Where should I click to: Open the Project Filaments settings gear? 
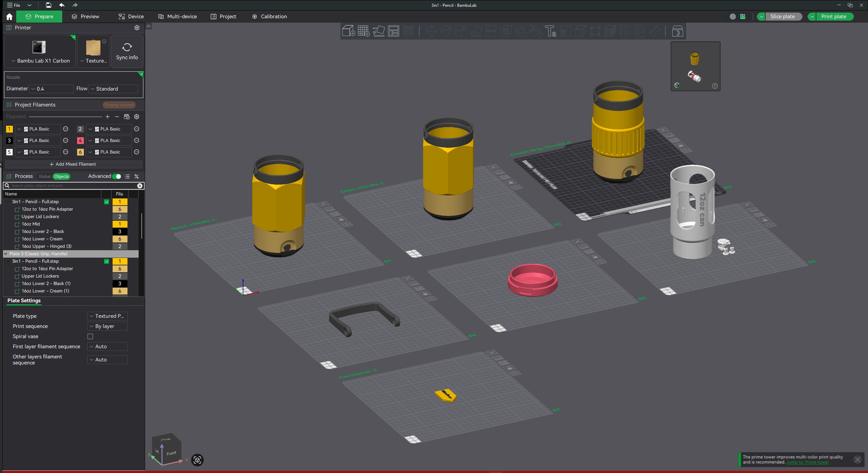pyautogui.click(x=137, y=117)
